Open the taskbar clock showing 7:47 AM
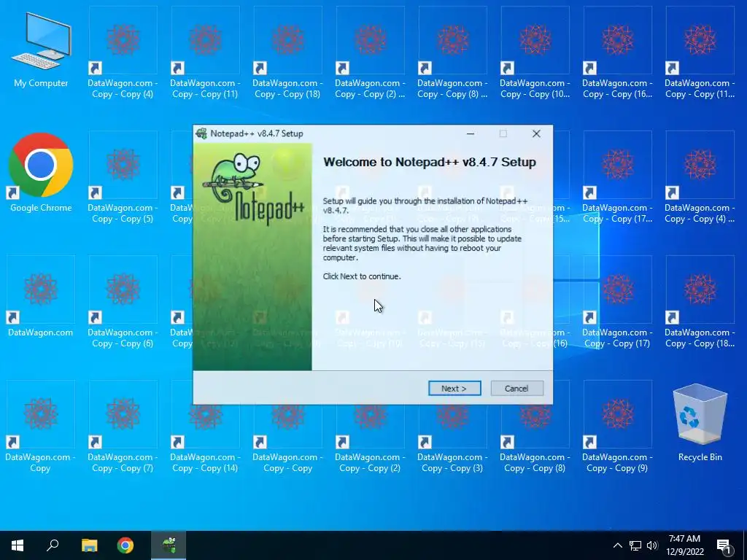Screen dimensions: 747x560 click(x=684, y=545)
